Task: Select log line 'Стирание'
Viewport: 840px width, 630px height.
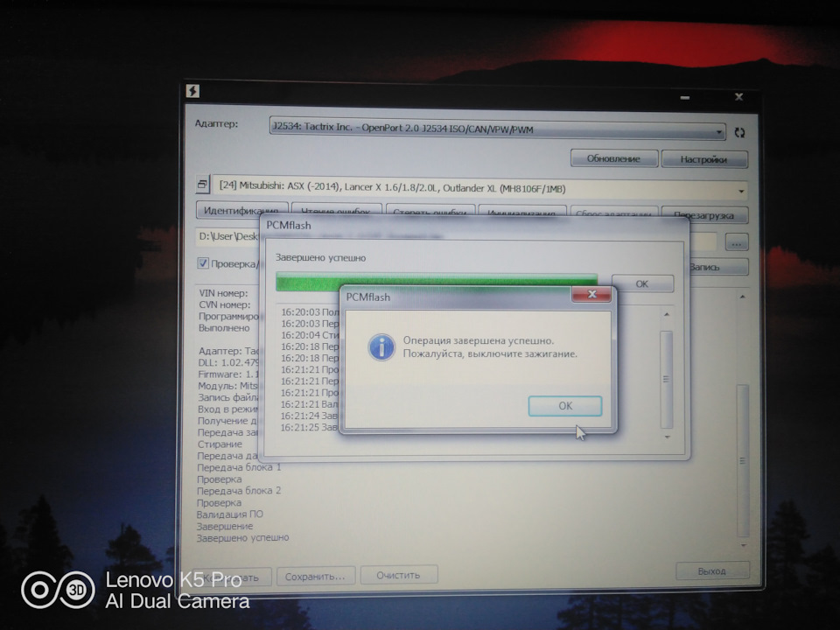Action: click(x=220, y=444)
